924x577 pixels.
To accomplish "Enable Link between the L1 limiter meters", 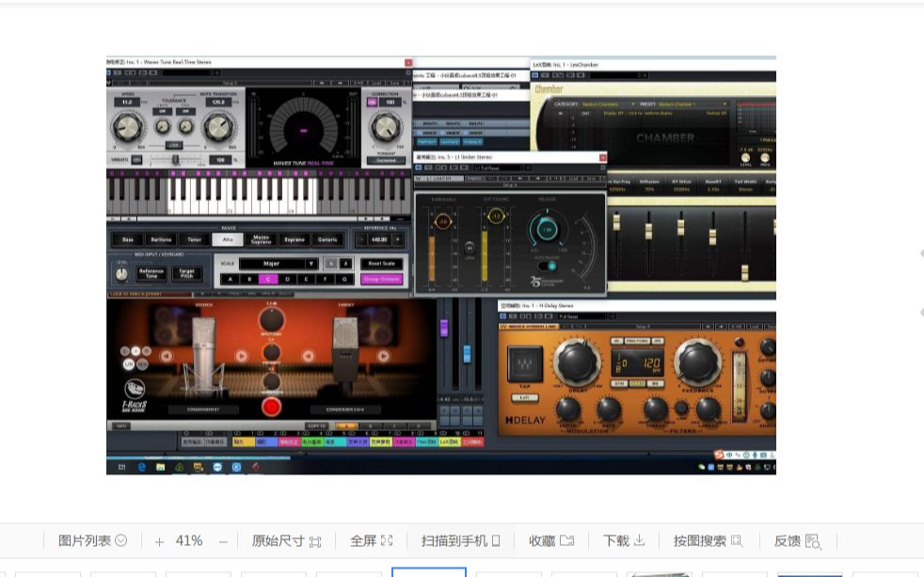I will 470,248.
